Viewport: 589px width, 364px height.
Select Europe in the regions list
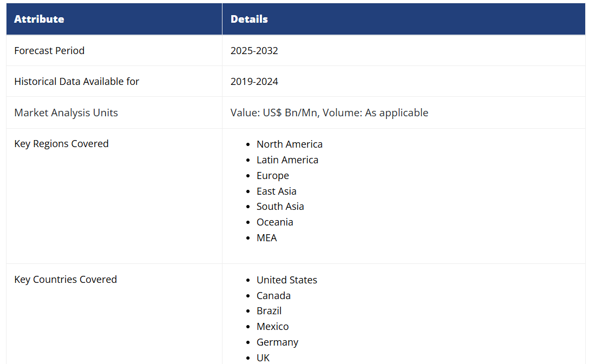tap(272, 175)
